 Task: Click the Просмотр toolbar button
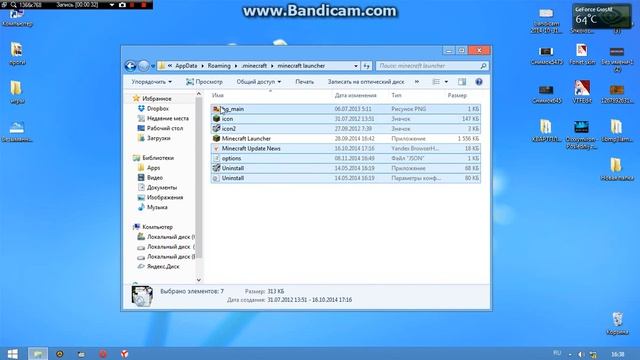(x=204, y=82)
